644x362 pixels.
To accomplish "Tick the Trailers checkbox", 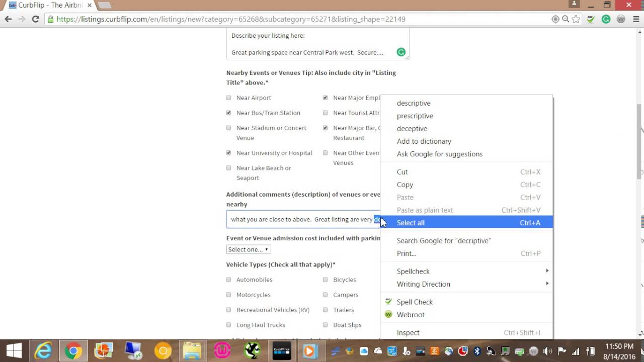I will point(326,310).
